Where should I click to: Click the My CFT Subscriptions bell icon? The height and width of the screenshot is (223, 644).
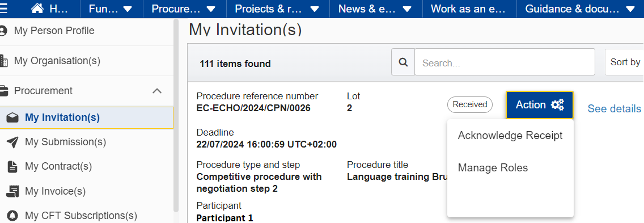coord(12,216)
